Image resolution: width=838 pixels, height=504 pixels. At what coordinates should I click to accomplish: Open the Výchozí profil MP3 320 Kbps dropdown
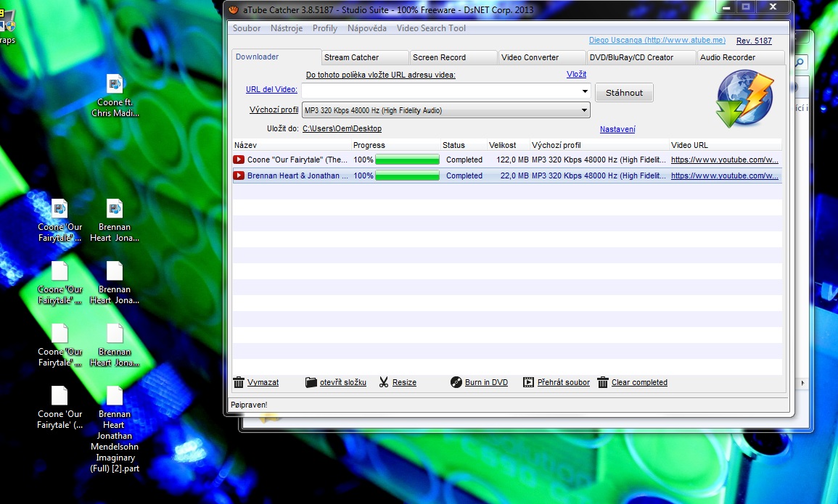(445, 110)
